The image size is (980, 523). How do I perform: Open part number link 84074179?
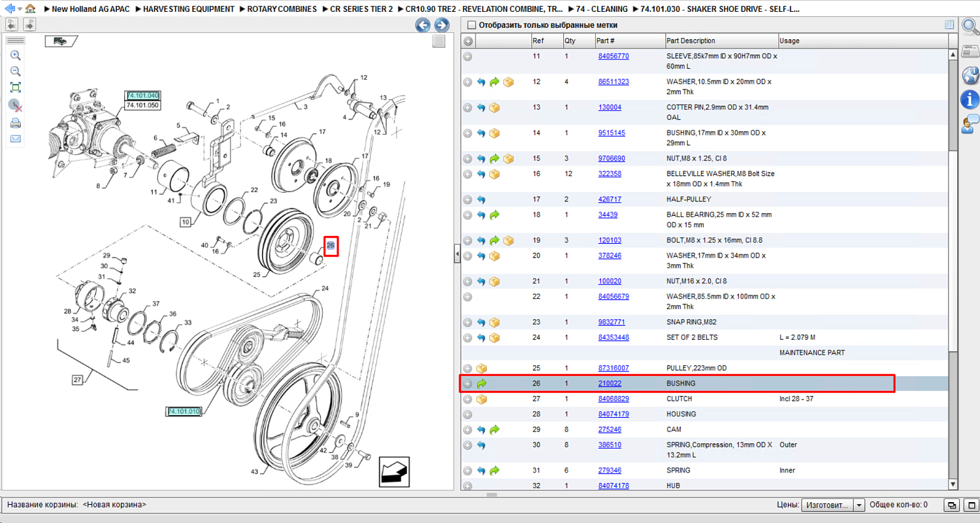[613, 414]
